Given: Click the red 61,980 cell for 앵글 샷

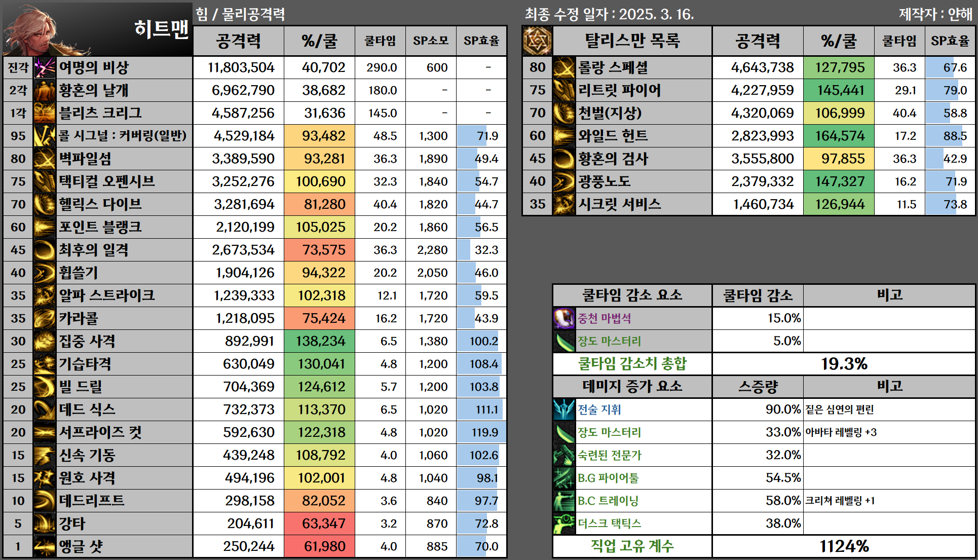Looking at the screenshot, I should (x=320, y=546).
